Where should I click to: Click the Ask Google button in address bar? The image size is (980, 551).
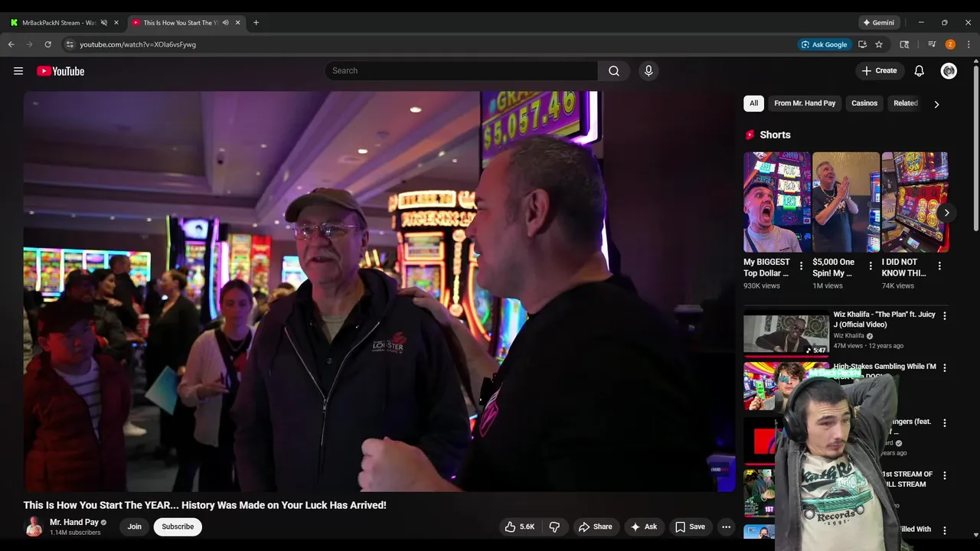click(824, 44)
